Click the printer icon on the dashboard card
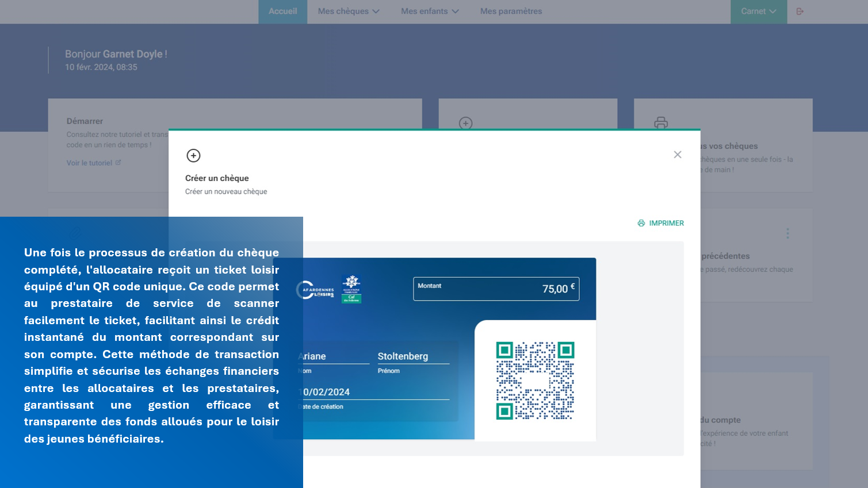Viewport: 868px width, 488px height. coord(660,122)
